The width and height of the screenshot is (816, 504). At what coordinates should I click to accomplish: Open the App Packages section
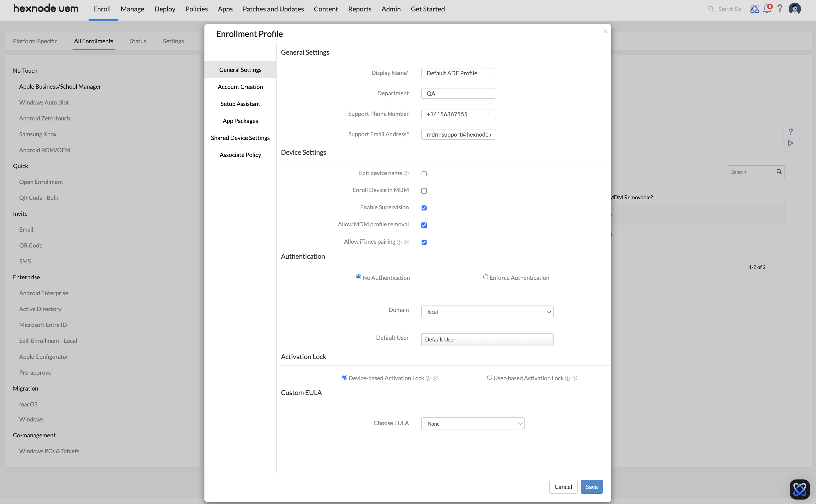click(240, 121)
